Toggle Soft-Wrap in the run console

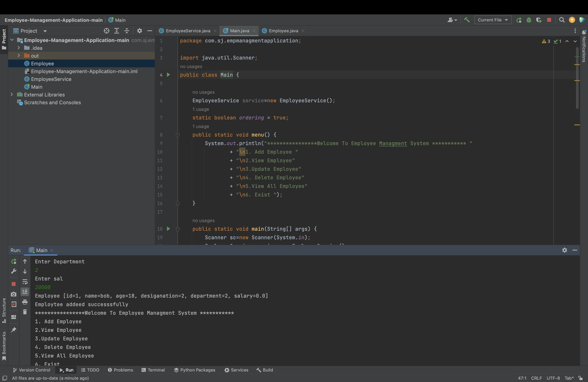pos(25,282)
